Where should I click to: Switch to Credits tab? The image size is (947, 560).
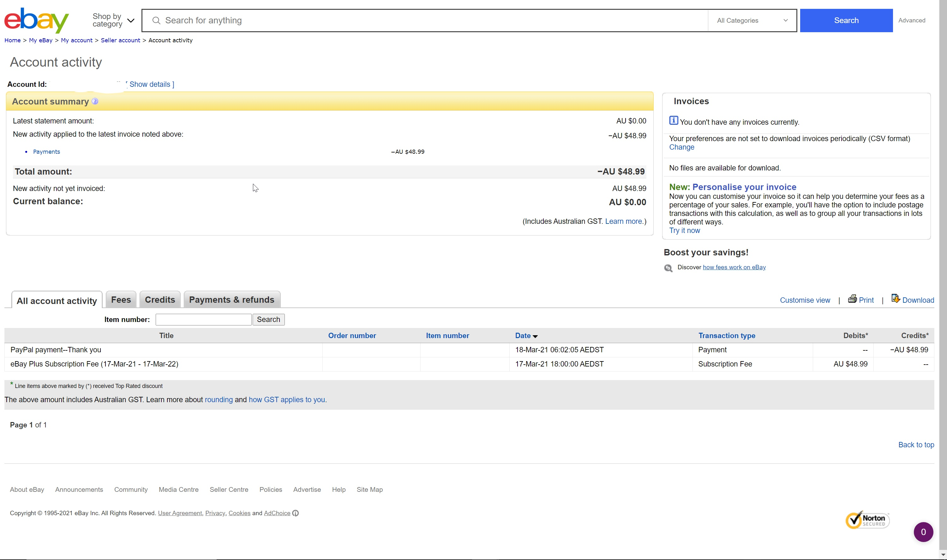pyautogui.click(x=160, y=300)
